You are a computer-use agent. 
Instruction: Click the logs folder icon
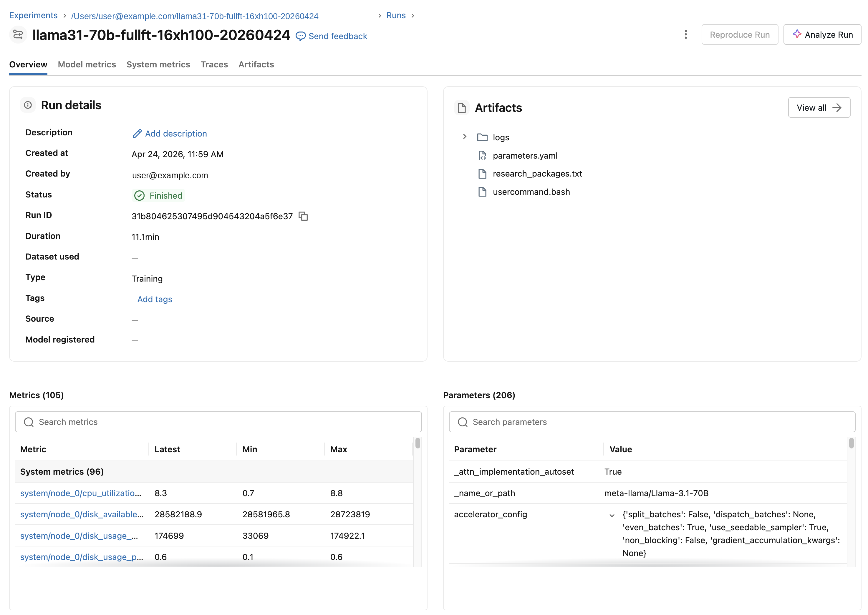482,137
